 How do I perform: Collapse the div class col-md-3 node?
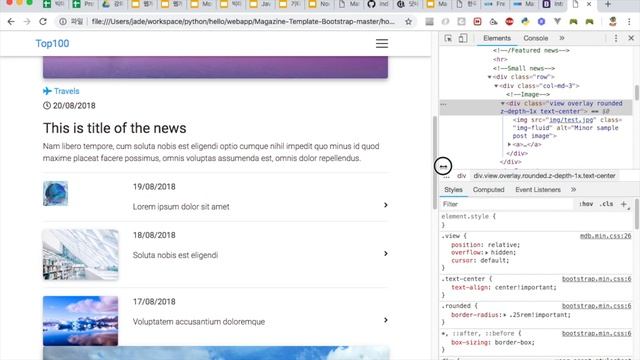tap(496, 86)
